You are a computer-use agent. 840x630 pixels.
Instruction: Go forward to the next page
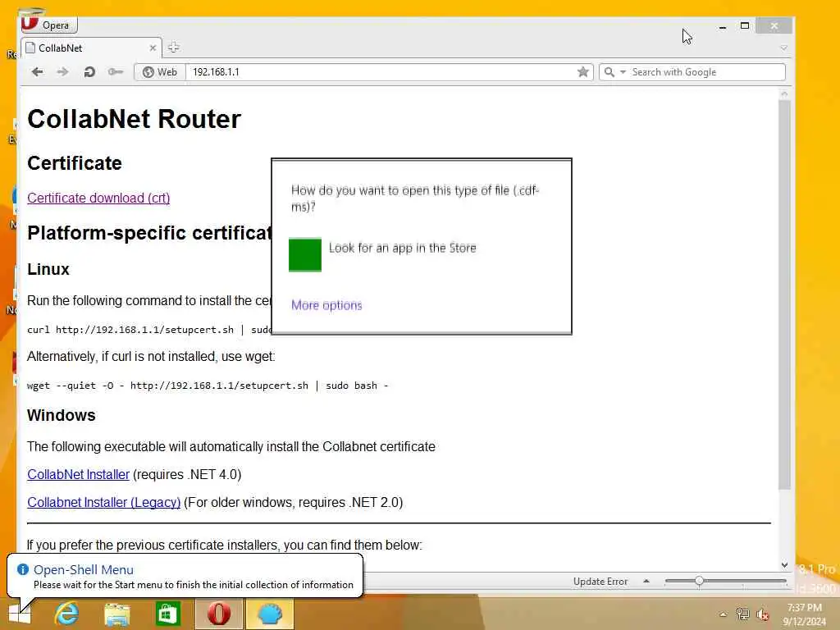(62, 72)
